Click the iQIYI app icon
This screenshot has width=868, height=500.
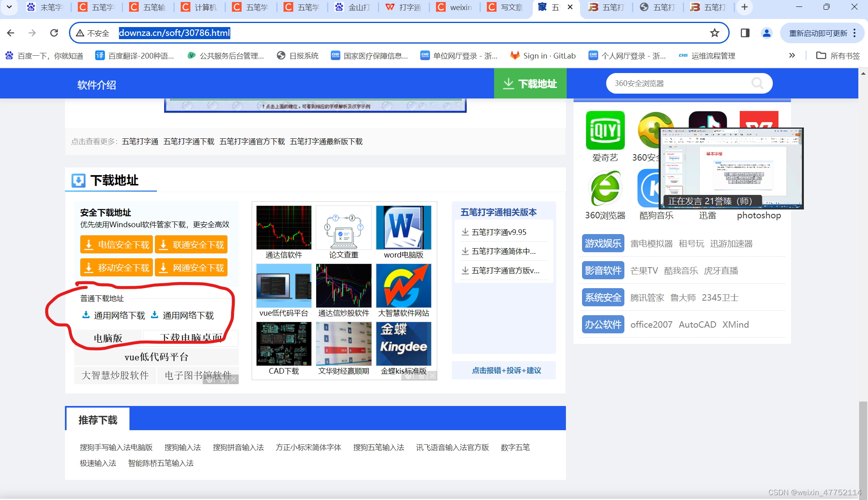point(605,130)
